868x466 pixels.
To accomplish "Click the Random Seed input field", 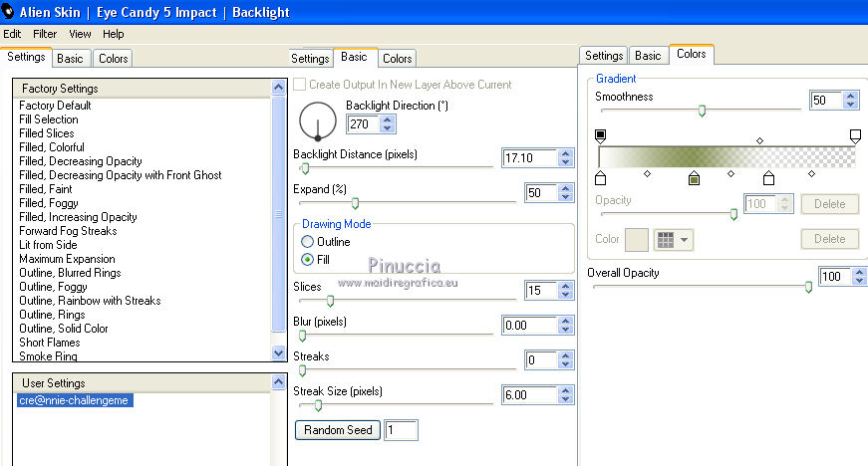I will click(401, 430).
